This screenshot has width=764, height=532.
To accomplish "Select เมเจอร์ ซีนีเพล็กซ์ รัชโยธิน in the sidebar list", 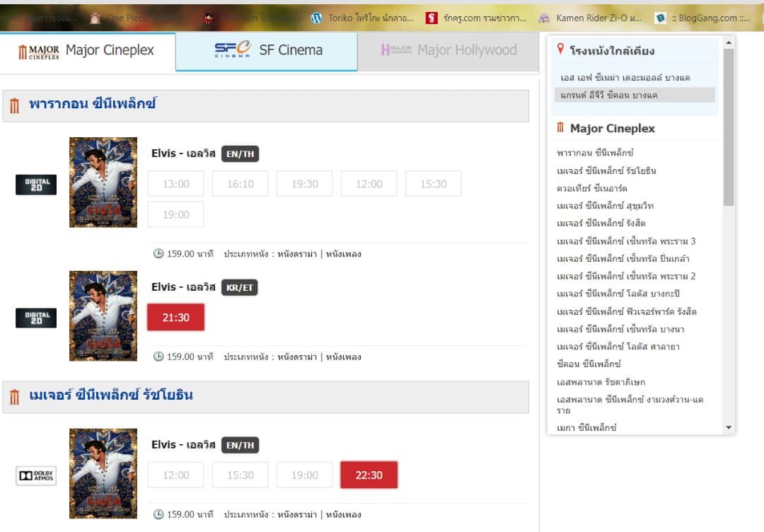I will click(x=607, y=170).
